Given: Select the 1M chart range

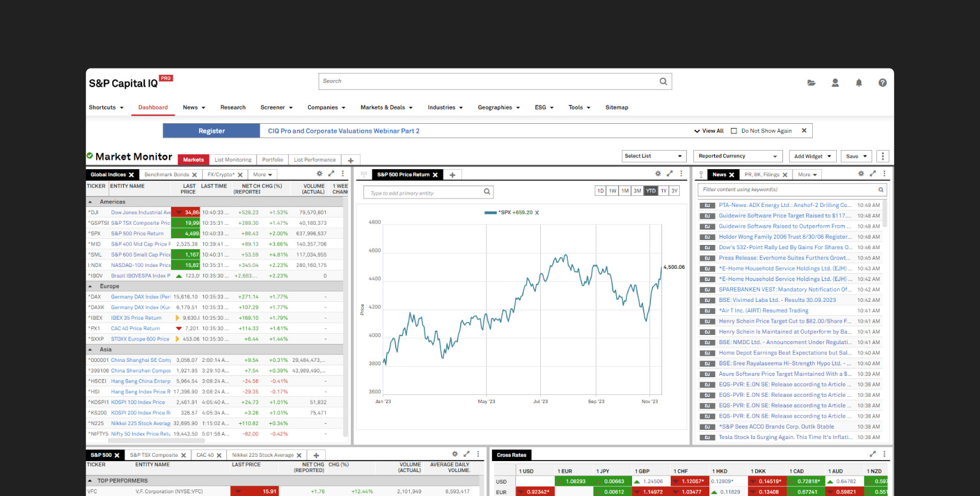Looking at the screenshot, I should point(625,191).
